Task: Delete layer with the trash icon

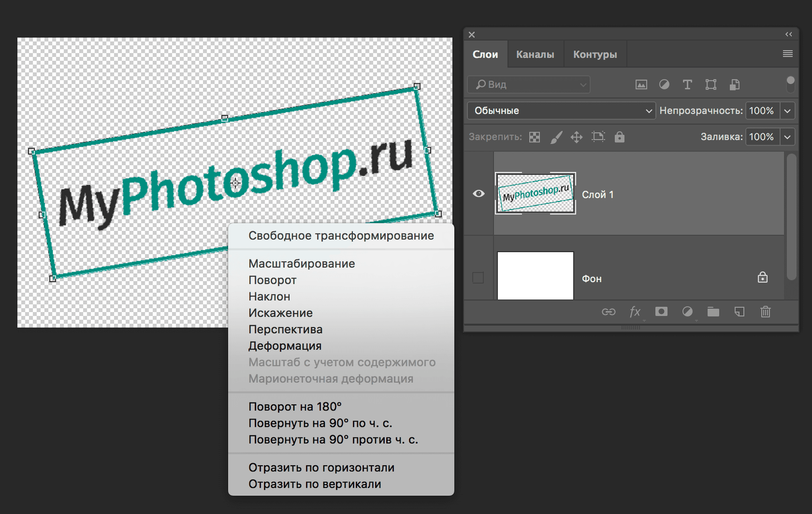Action: point(766,312)
